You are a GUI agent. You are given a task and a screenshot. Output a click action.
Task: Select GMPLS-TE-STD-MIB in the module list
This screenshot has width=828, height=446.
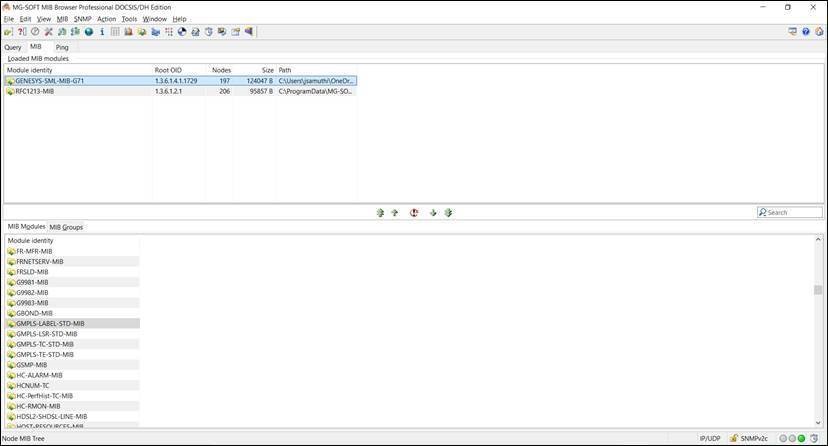click(45, 355)
